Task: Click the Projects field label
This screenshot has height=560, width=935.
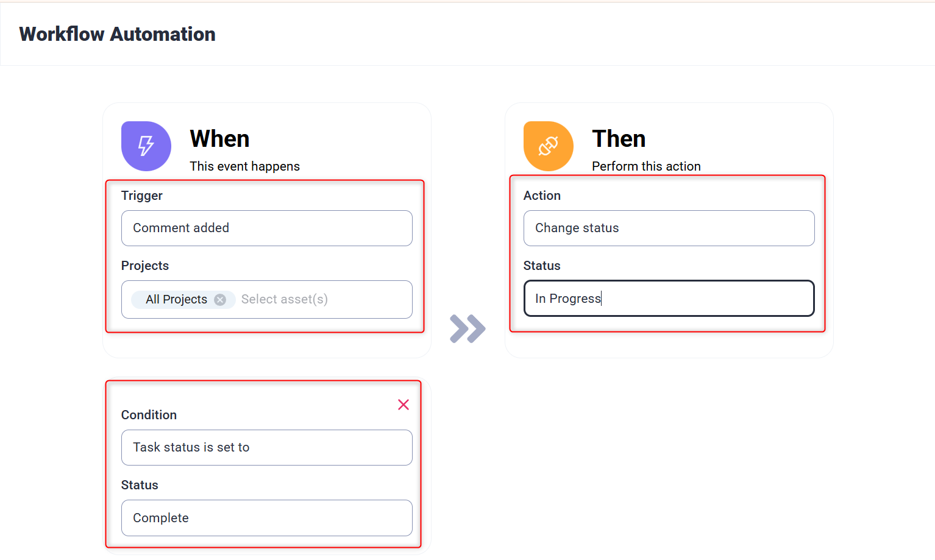Action: pyautogui.click(x=145, y=266)
